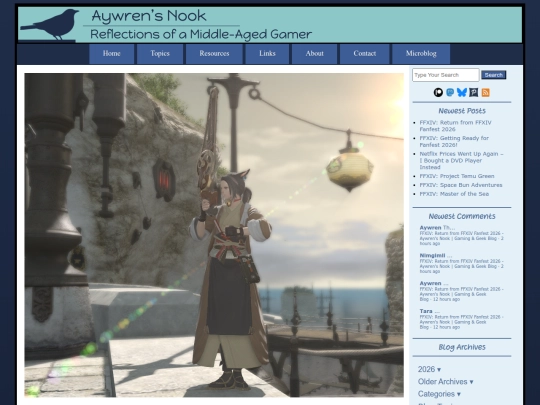Open FFXIV: Space Bun Adventures post
The width and height of the screenshot is (540, 405).
click(460, 185)
